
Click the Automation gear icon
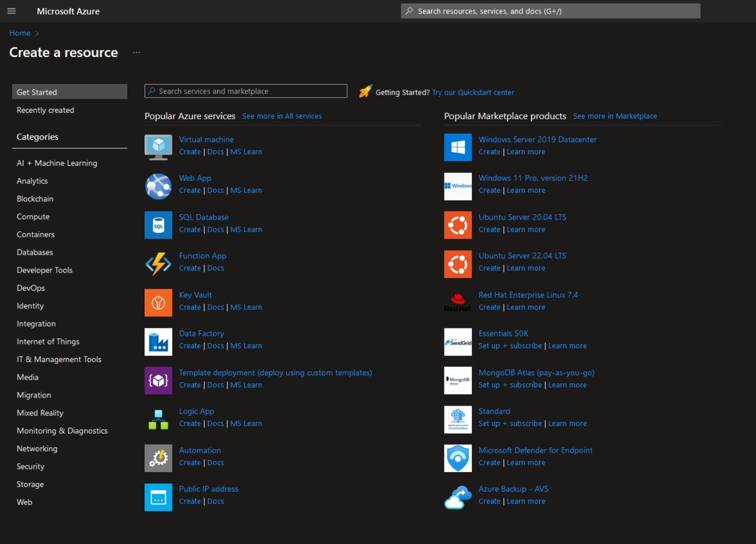[158, 458]
